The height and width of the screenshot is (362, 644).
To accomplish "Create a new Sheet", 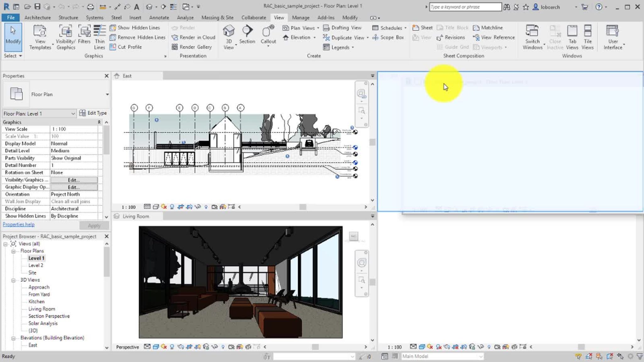I will click(423, 28).
